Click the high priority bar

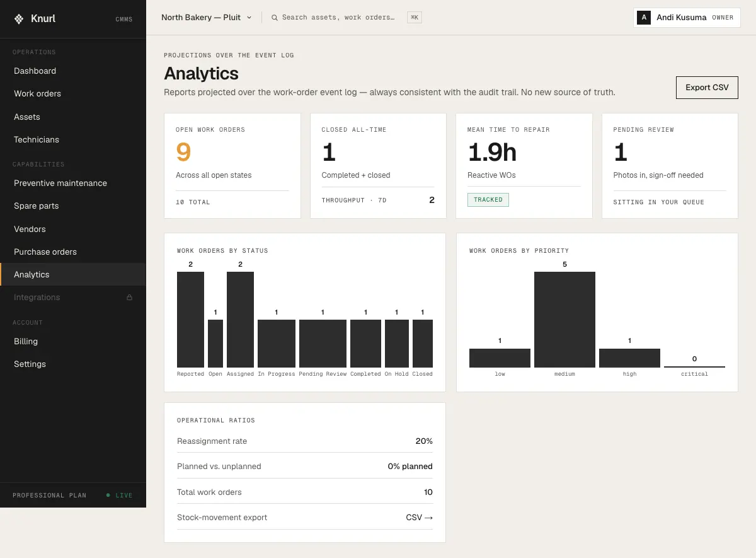pyautogui.click(x=629, y=358)
